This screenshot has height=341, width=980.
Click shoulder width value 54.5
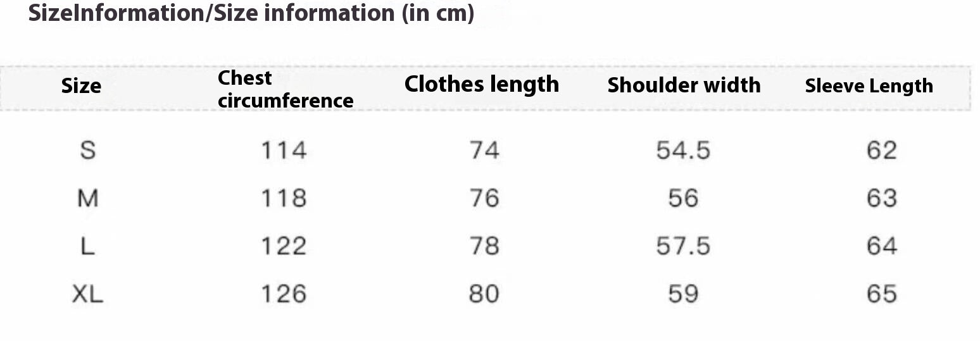point(683,151)
